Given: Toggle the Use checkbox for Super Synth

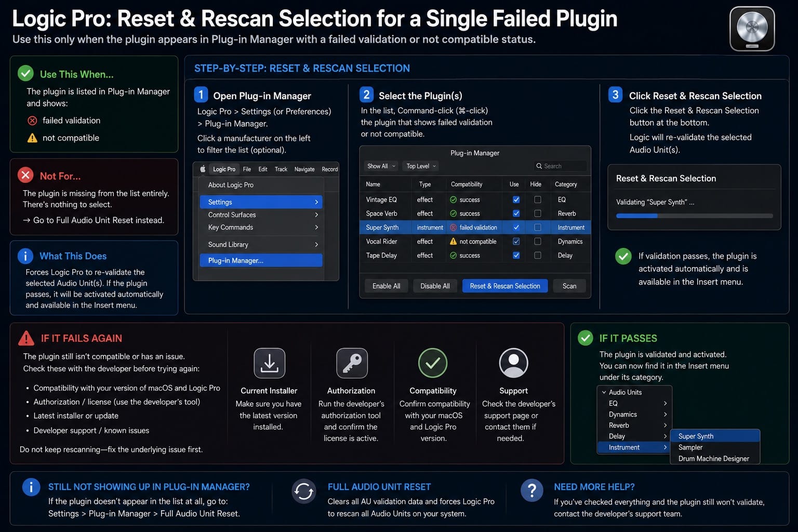Looking at the screenshot, I should [516, 228].
